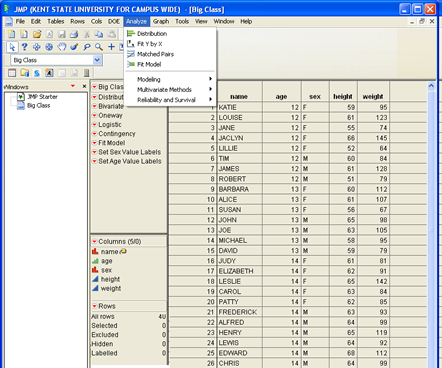Click the weight column header
This screenshot has height=368, width=442.
coord(373,97)
